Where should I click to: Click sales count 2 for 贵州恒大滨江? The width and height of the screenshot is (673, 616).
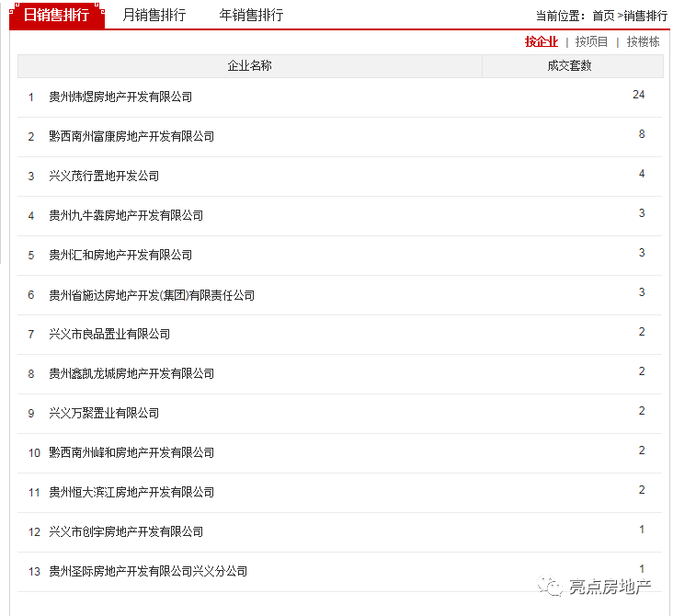click(x=642, y=489)
